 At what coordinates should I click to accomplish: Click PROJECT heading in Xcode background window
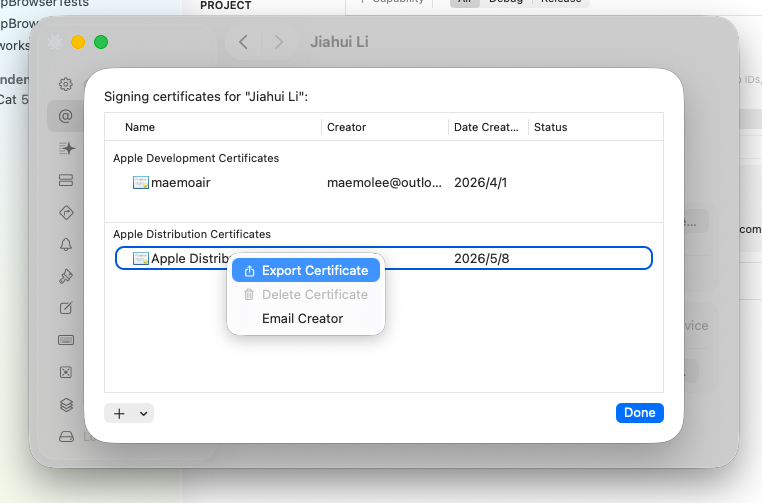[x=225, y=5]
